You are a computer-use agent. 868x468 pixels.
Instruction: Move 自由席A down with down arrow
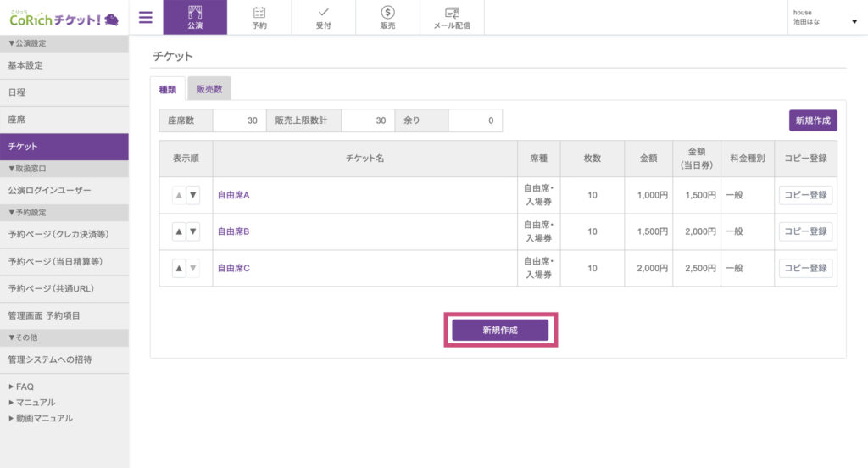(193, 195)
